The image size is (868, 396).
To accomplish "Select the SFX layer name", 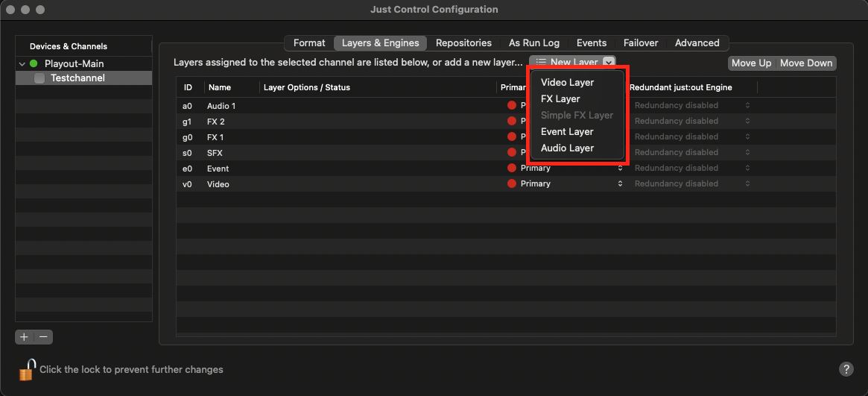I will [x=215, y=152].
